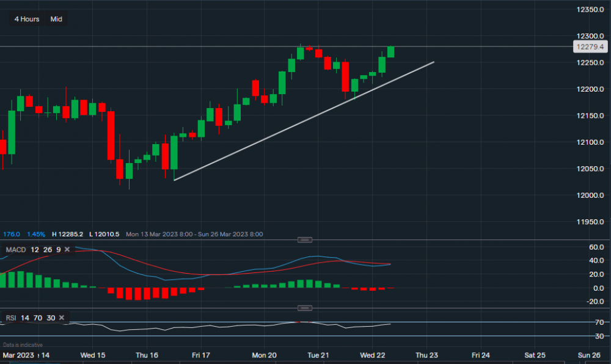Viewport: 611px width, 364px height.
Task: Click the MACD parameters 12 26 9
Action: click(45, 249)
